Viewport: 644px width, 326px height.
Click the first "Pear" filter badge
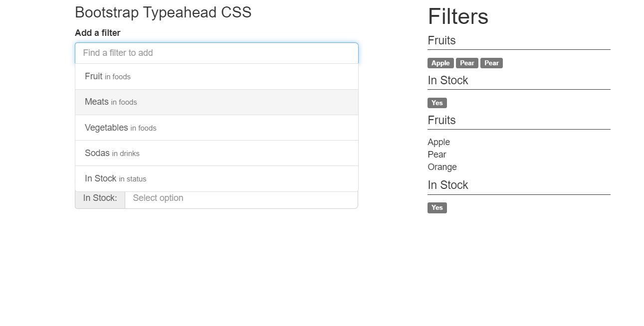point(467,63)
